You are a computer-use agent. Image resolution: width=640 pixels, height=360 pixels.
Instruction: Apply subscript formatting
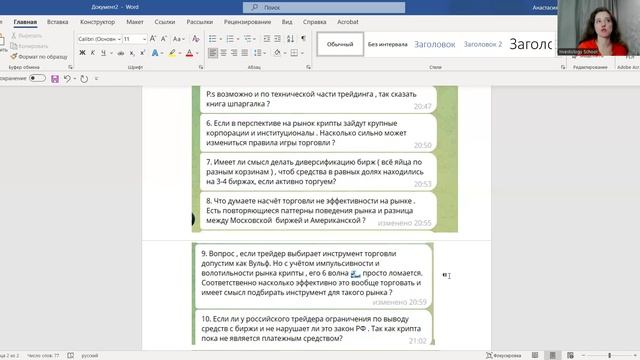pos(132,53)
